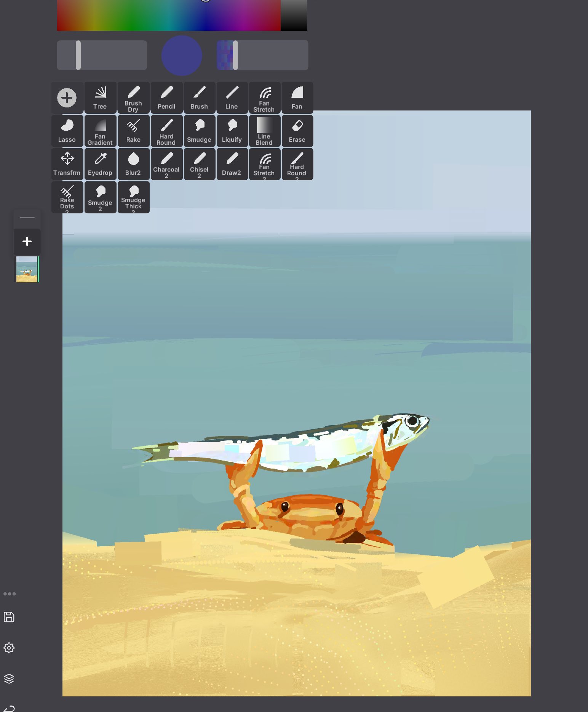Image resolution: width=588 pixels, height=712 pixels.
Task: Choose the Smudge Thick 2 tool
Action: (x=133, y=197)
